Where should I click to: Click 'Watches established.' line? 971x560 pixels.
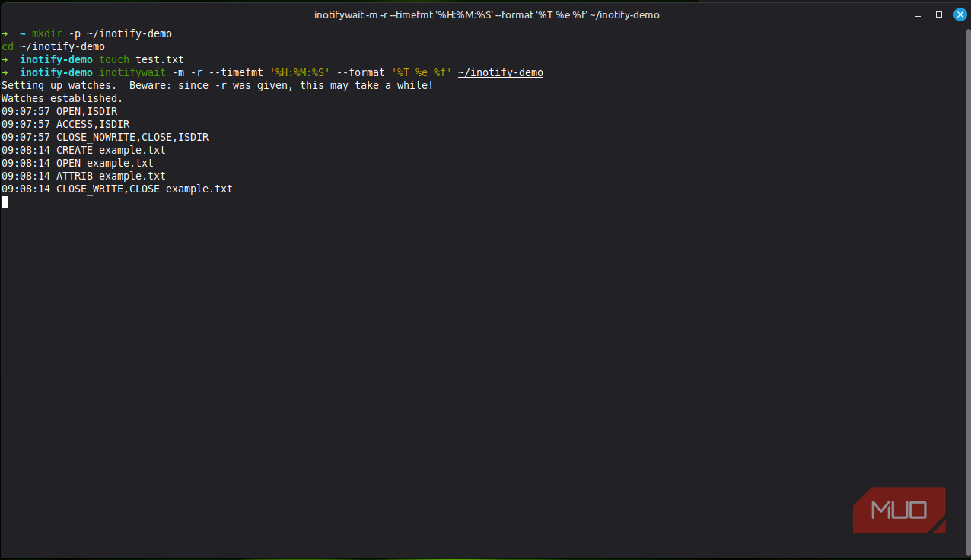(62, 98)
